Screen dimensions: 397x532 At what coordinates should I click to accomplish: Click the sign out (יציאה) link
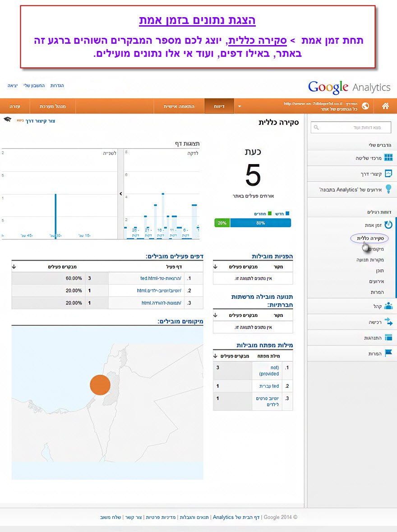click(13, 85)
